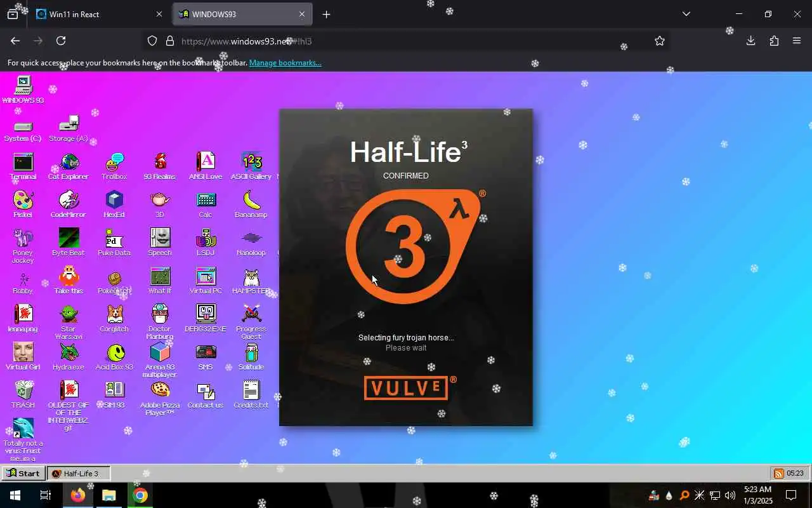Open Corglitch icon

point(114,319)
